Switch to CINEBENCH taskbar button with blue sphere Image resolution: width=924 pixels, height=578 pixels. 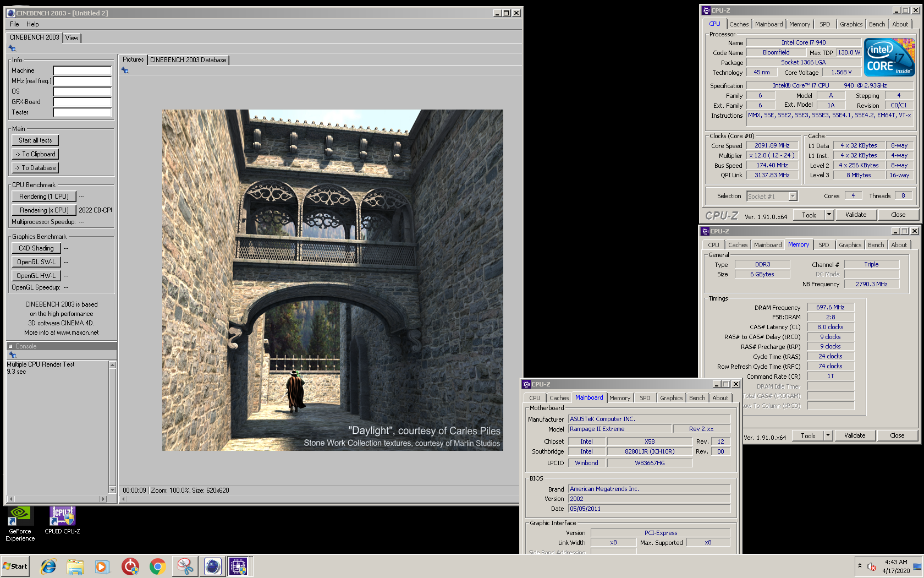(x=212, y=566)
